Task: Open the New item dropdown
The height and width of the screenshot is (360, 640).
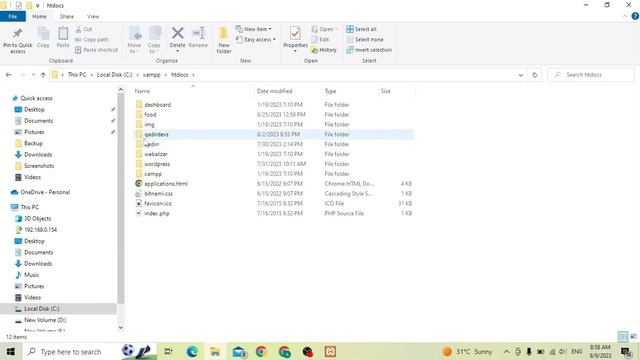Action: tap(253, 29)
